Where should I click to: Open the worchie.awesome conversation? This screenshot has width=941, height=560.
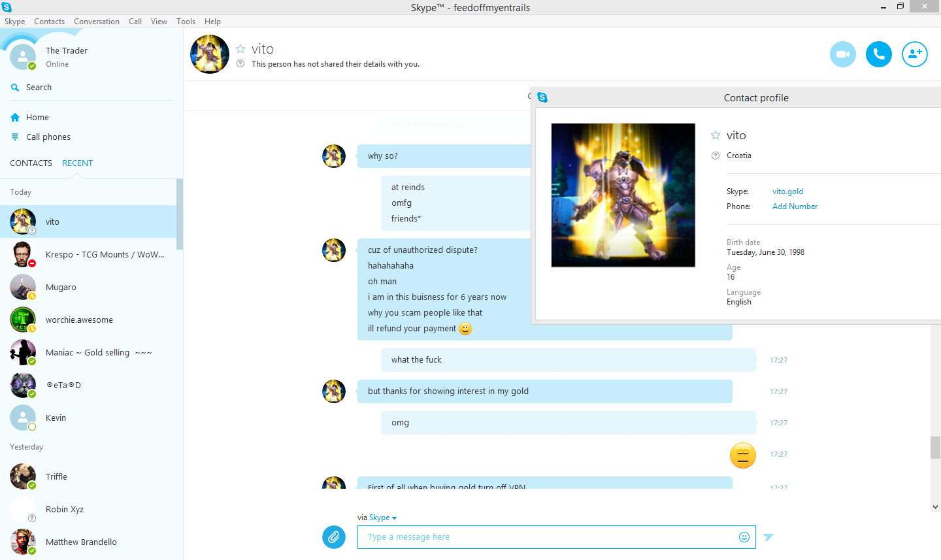click(x=88, y=320)
